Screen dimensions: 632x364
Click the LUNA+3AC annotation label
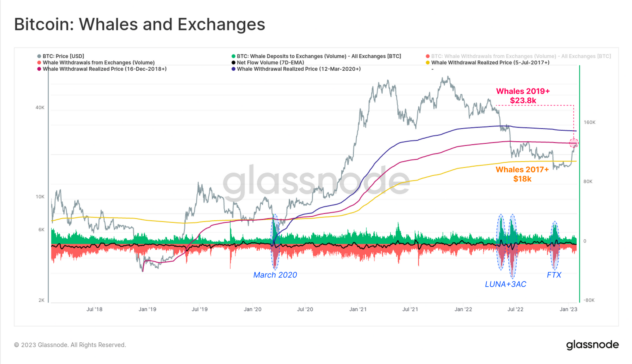(506, 284)
